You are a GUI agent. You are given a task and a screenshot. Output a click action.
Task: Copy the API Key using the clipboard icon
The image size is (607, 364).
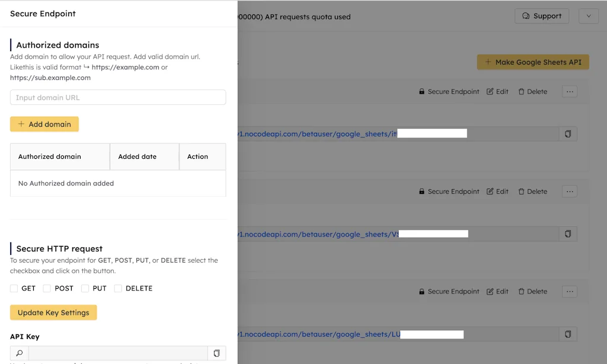pos(216,352)
